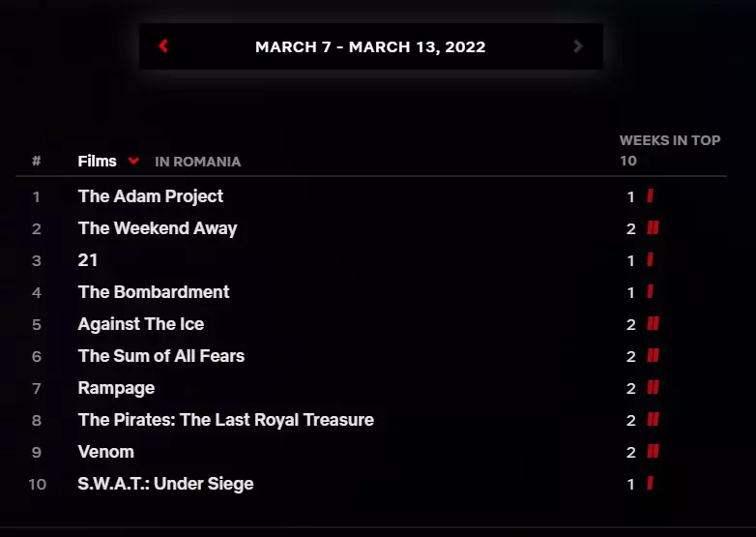This screenshot has height=537, width=756.
Task: Click the weeks bars beside The Weekend Away
Action: coord(654,228)
